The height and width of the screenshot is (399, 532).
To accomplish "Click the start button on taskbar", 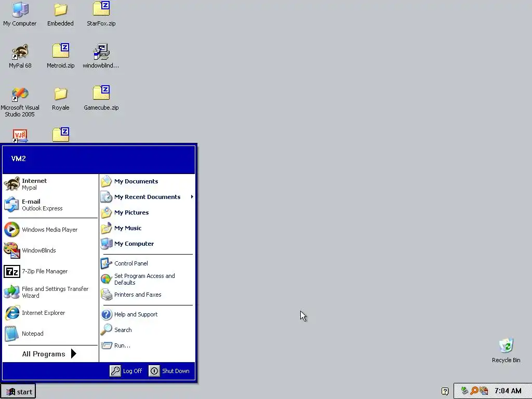I will tap(18, 392).
